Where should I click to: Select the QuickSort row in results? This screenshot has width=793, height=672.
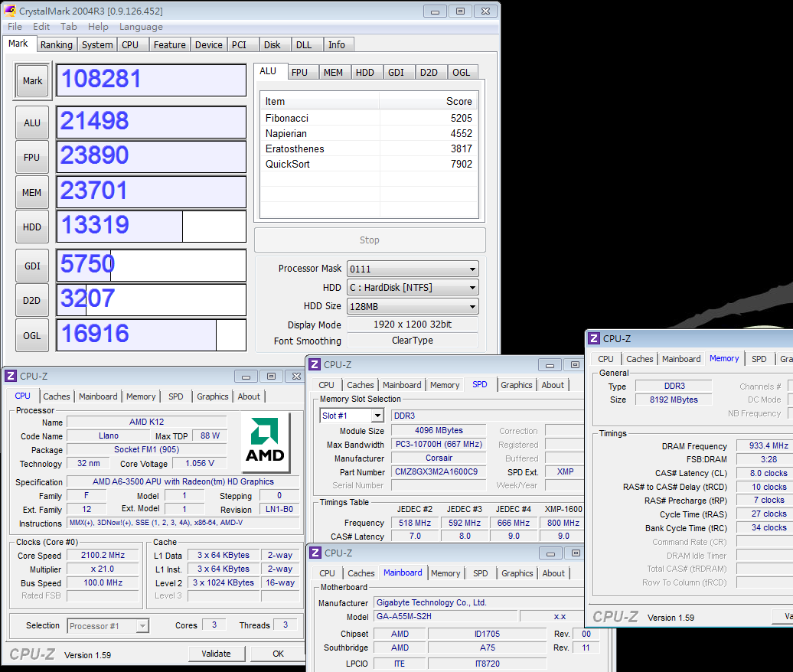click(x=369, y=164)
